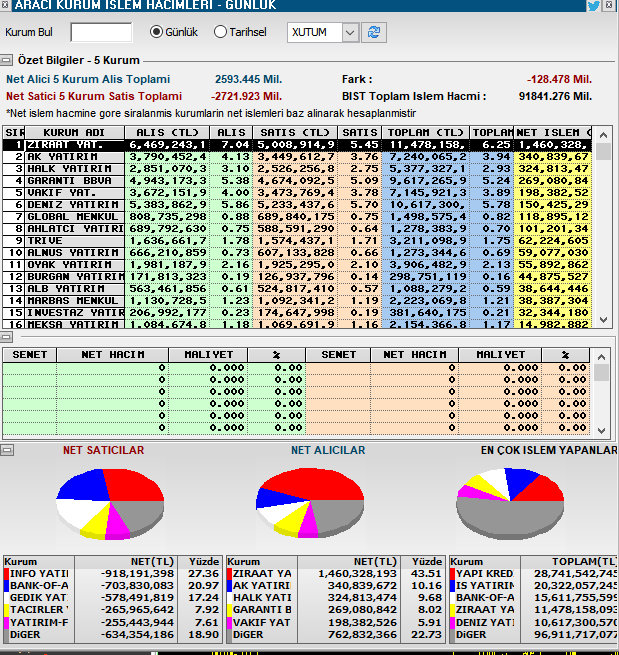
Task: Click the broker table scroll-down arrow
Action: coord(603,320)
